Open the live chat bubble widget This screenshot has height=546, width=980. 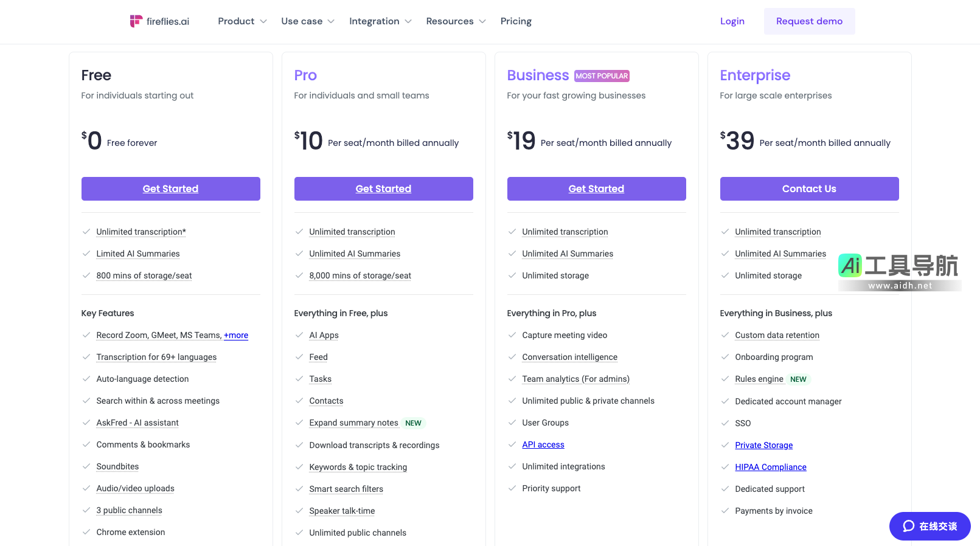(x=930, y=526)
